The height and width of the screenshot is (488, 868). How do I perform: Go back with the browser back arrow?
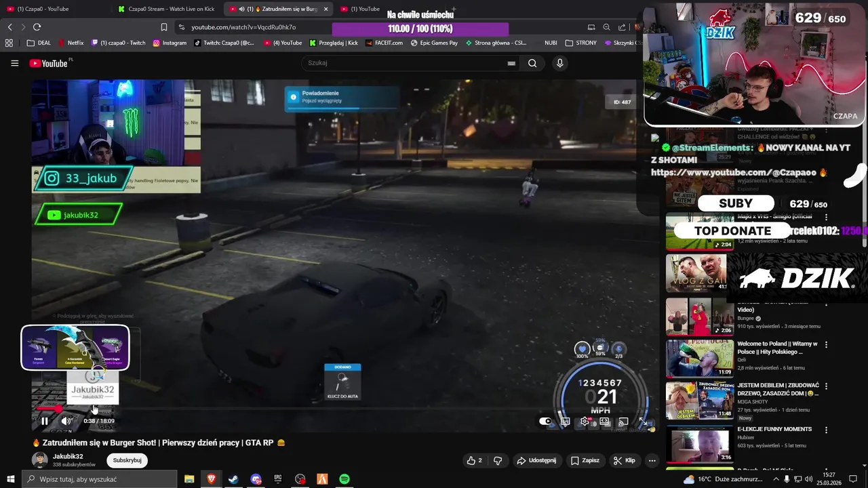click(9, 27)
